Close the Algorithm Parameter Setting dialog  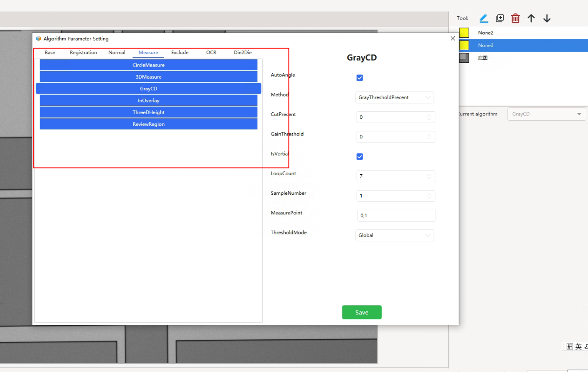pyautogui.click(x=453, y=38)
